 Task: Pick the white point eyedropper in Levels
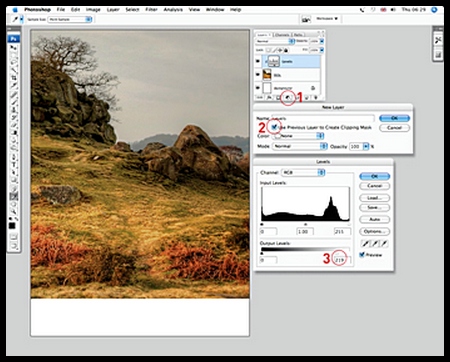pos(384,244)
